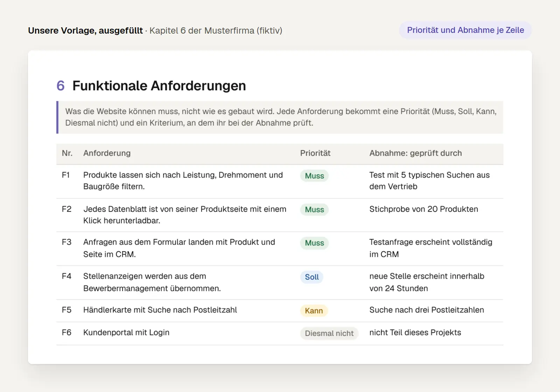Click 'neue Stelle erscheint innerhalb von 24 Stunden'

point(427,282)
